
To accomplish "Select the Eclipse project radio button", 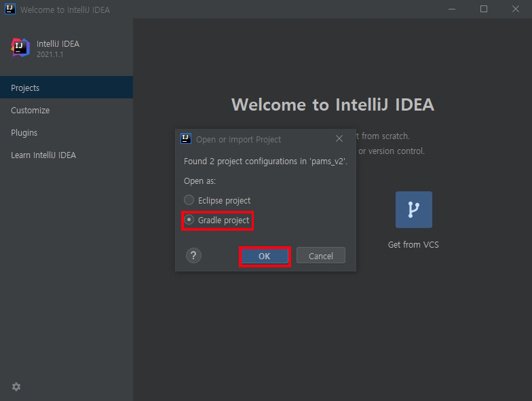I will pos(189,200).
